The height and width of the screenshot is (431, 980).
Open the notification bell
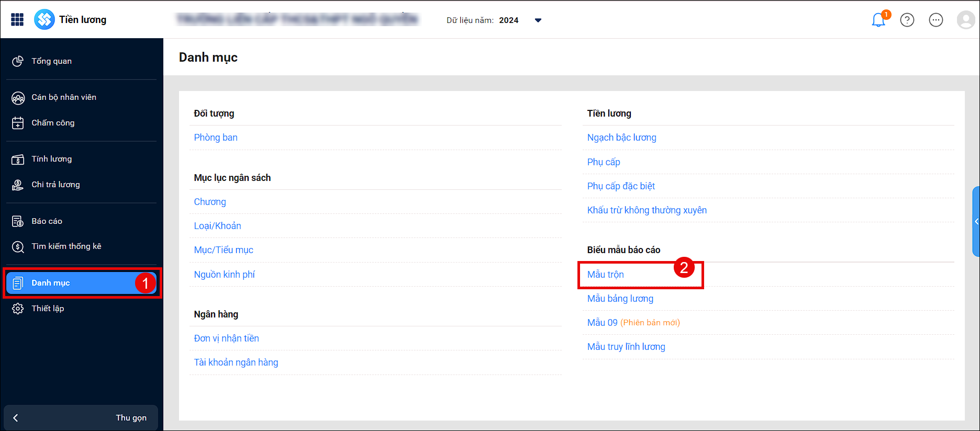tap(878, 20)
